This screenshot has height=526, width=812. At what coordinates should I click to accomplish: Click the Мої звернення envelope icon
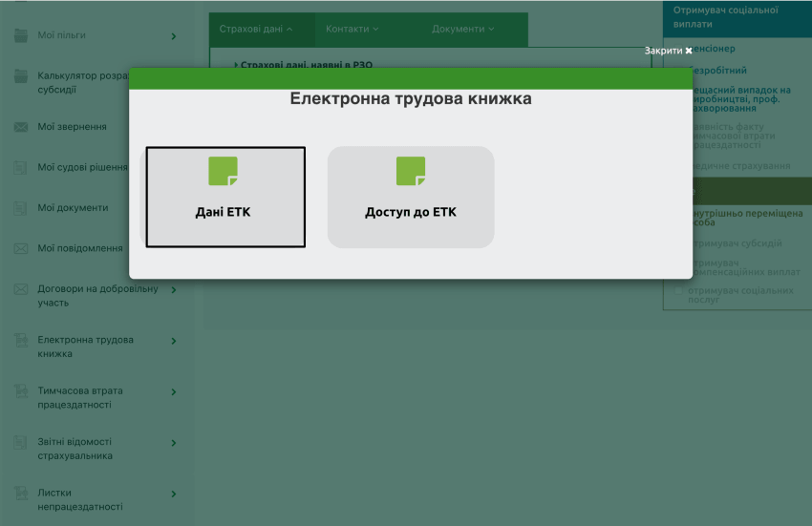pyautogui.click(x=21, y=127)
